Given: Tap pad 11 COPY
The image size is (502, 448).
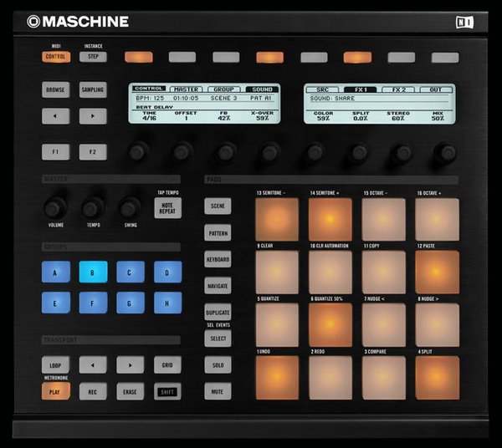Looking at the screenshot, I should (x=384, y=272).
